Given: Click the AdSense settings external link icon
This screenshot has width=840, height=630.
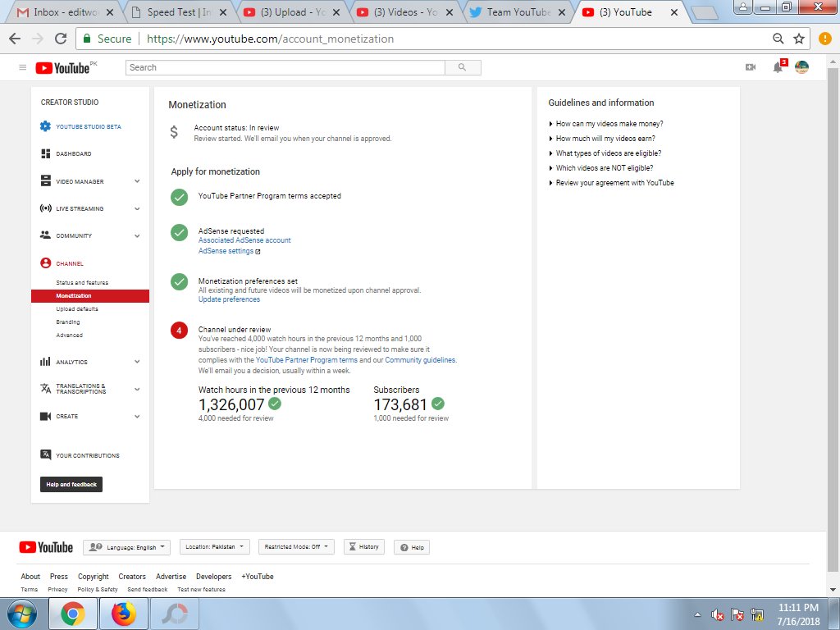Looking at the screenshot, I should click(x=258, y=251).
